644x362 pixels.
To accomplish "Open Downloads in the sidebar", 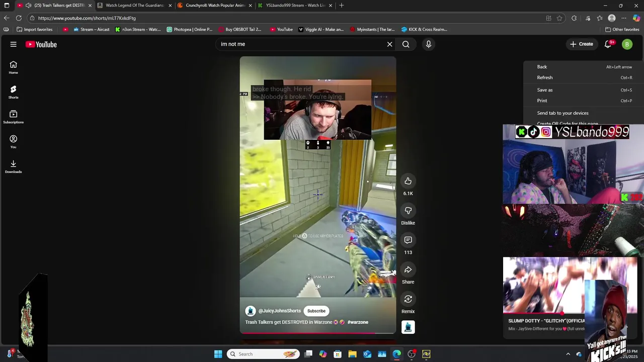I will tap(14, 166).
